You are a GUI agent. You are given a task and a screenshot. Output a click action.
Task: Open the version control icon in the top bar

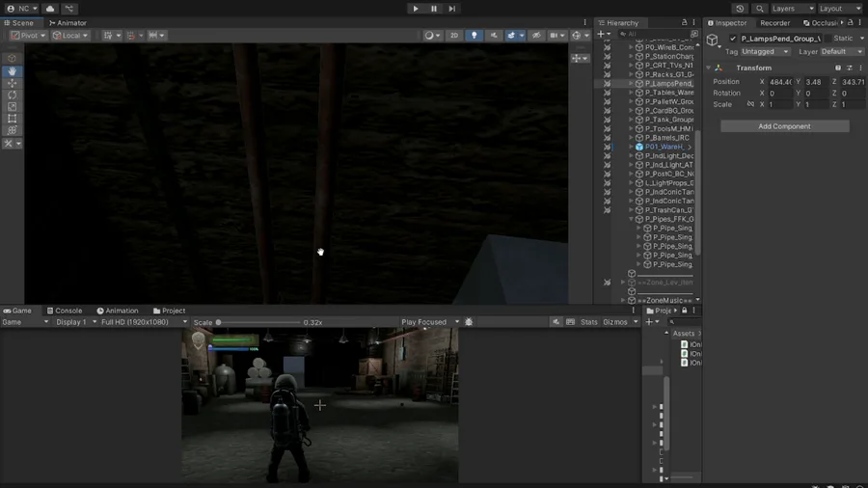point(69,9)
